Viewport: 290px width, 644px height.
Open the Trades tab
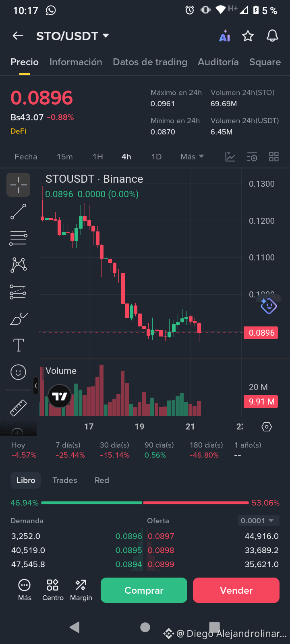(x=65, y=480)
